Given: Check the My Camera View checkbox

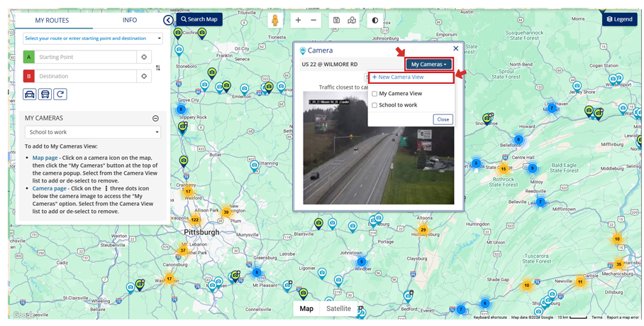Looking at the screenshot, I should 374,93.
